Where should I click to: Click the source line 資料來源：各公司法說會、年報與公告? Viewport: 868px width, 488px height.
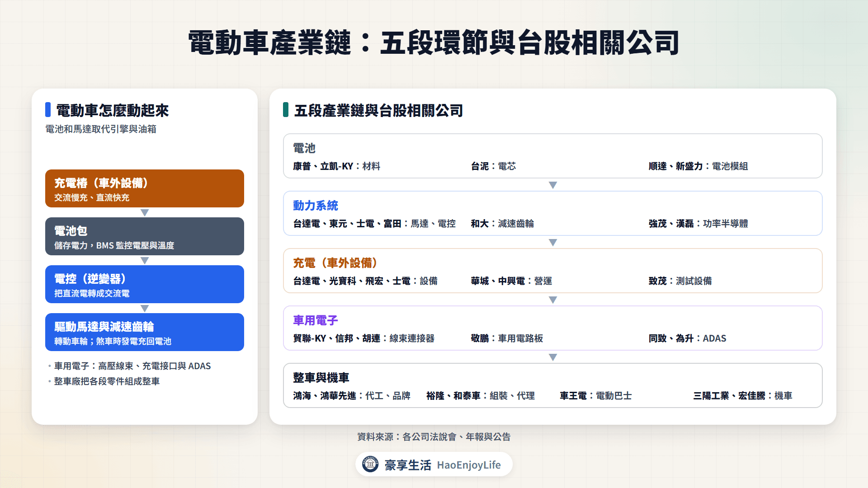(434, 437)
